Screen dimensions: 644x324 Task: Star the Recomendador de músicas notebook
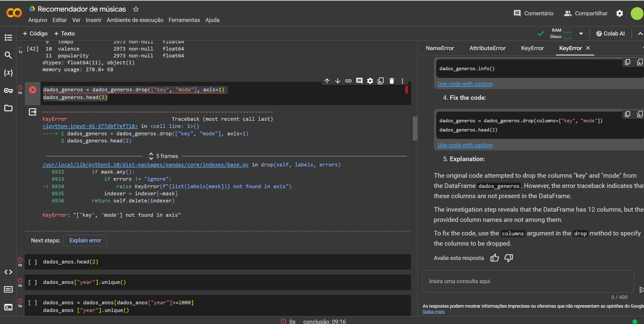coord(136,9)
